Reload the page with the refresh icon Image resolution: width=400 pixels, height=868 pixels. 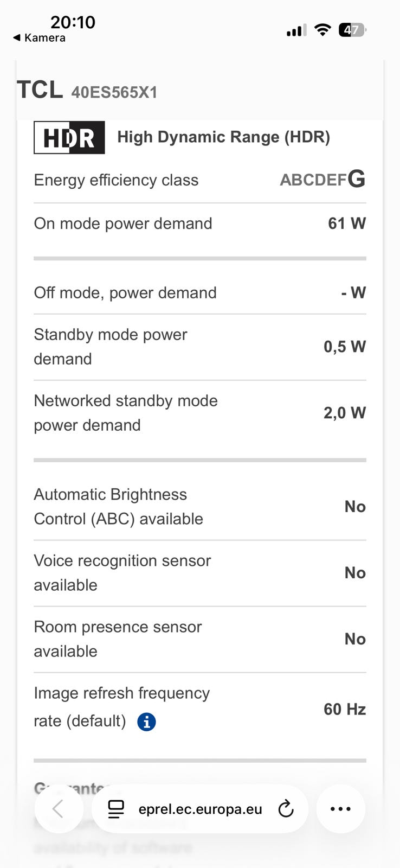[x=286, y=809]
